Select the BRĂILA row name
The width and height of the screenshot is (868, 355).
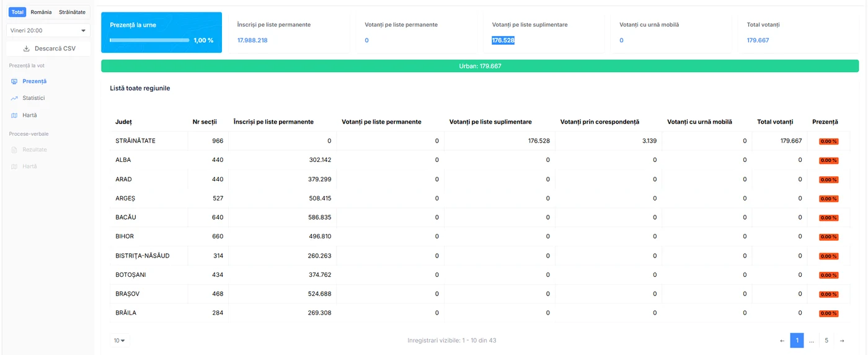126,313
